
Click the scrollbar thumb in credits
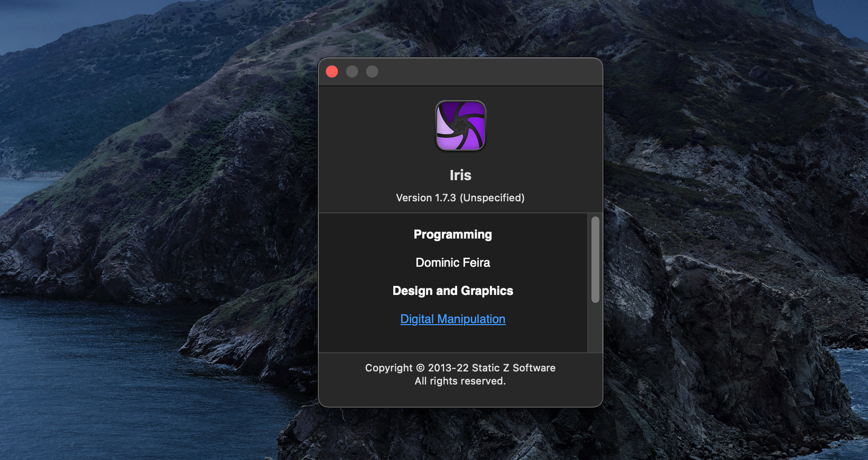595,259
